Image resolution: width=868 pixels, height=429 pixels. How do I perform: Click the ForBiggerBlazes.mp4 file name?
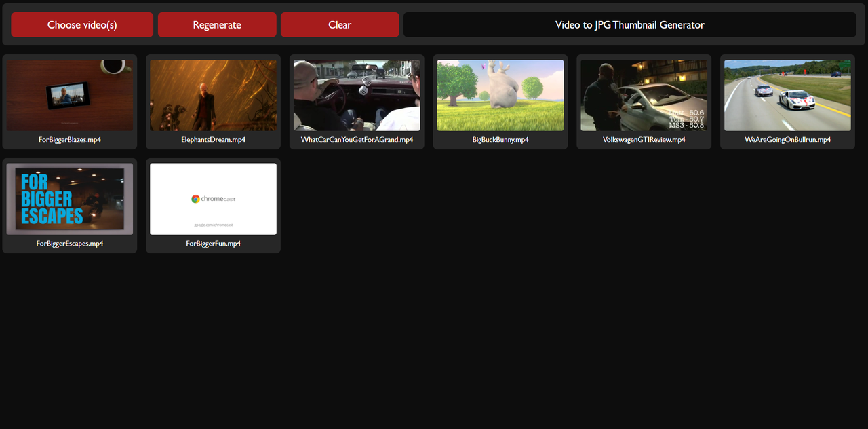click(70, 140)
